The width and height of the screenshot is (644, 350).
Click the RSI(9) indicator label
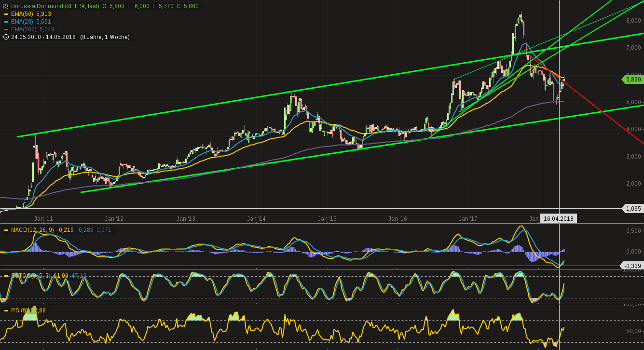20,310
